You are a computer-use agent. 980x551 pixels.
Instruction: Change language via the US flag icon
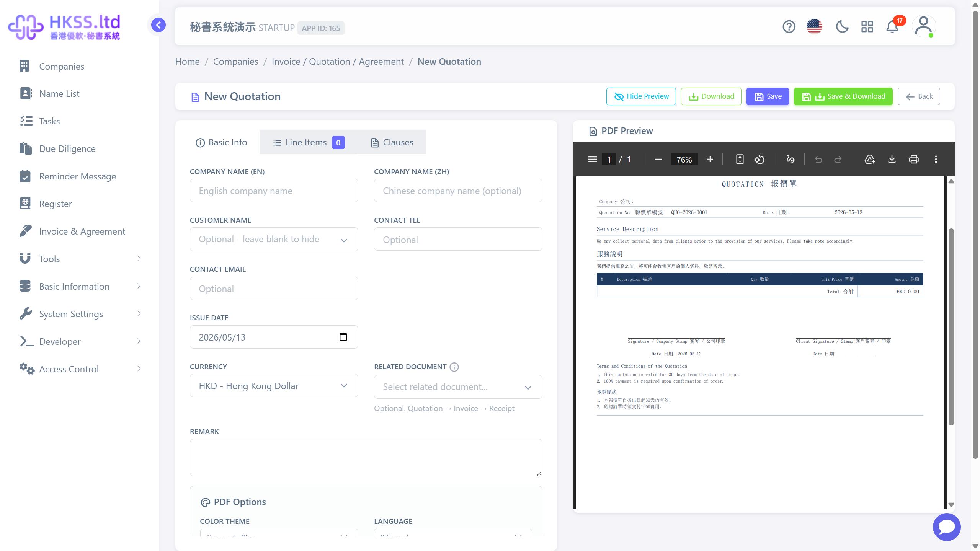coord(814,27)
